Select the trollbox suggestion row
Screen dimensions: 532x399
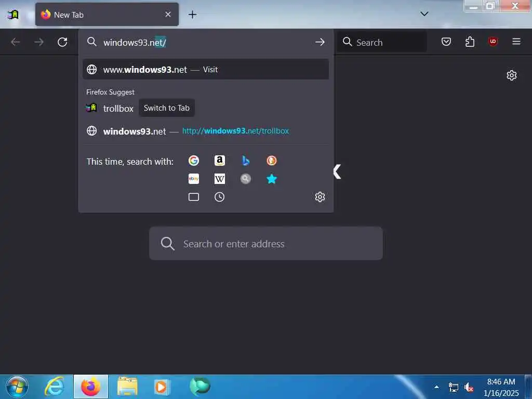point(206,108)
